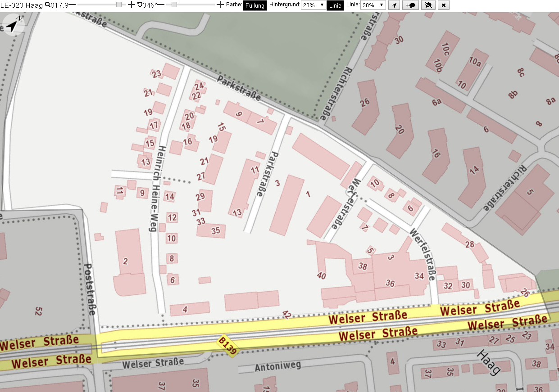Click the LE-020 Haag title label
The width and height of the screenshot is (559, 392).
(22, 5)
